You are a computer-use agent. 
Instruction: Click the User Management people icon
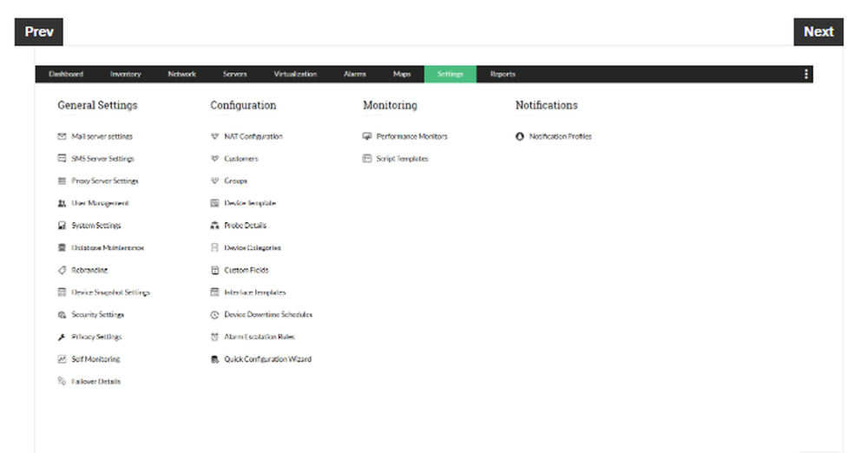click(62, 203)
